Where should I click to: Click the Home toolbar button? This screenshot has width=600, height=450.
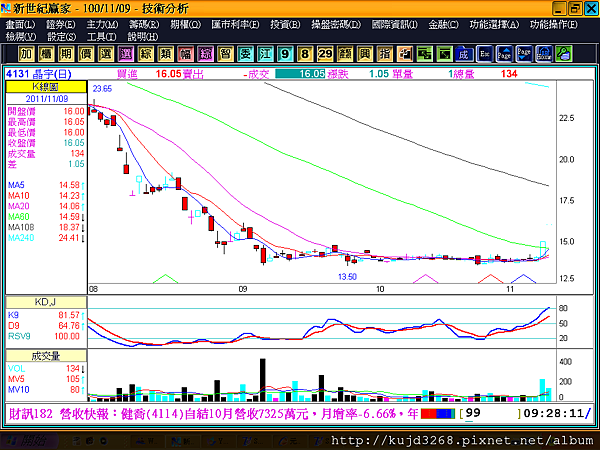click(544, 54)
